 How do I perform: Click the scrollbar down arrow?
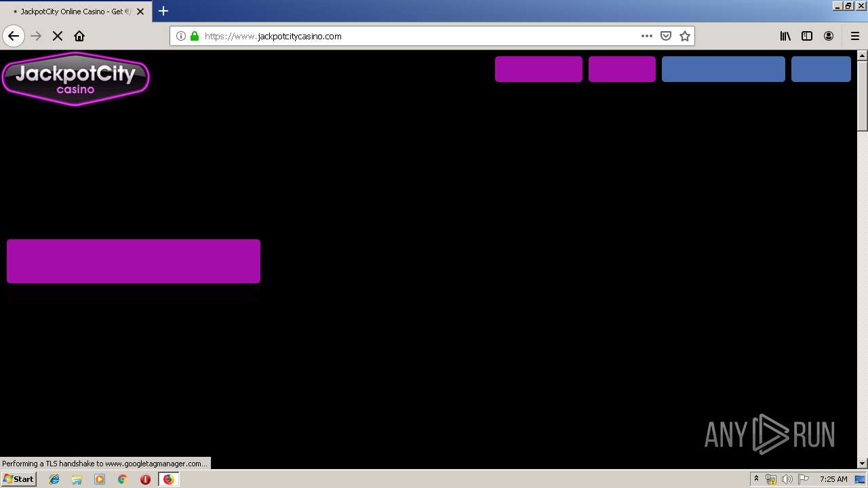point(863,463)
